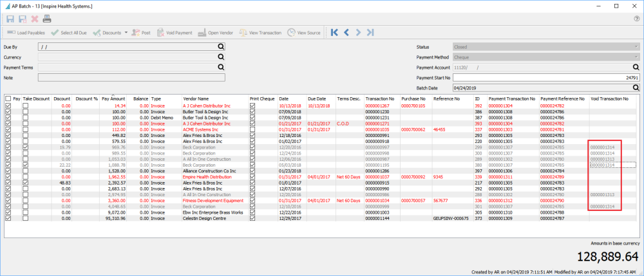Screen dimensions: 644x276
Task: Navigate to the previous record
Action: pyautogui.click(x=346, y=32)
